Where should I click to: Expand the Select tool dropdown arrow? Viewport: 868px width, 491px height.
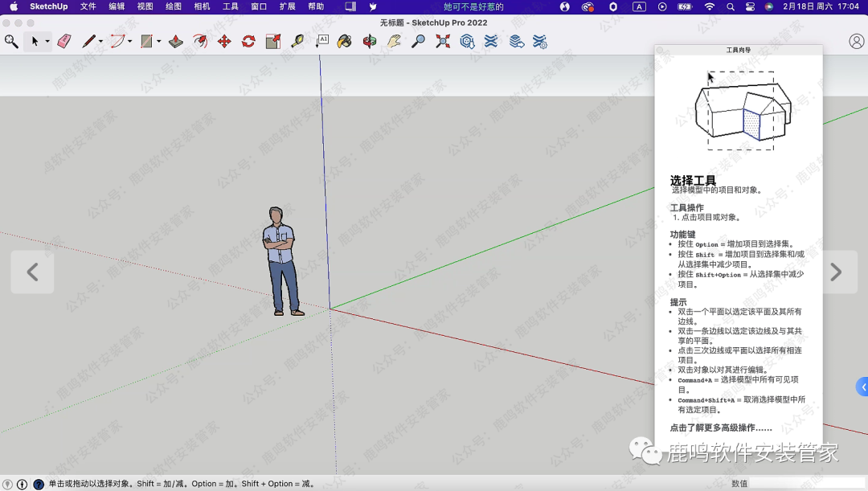47,42
